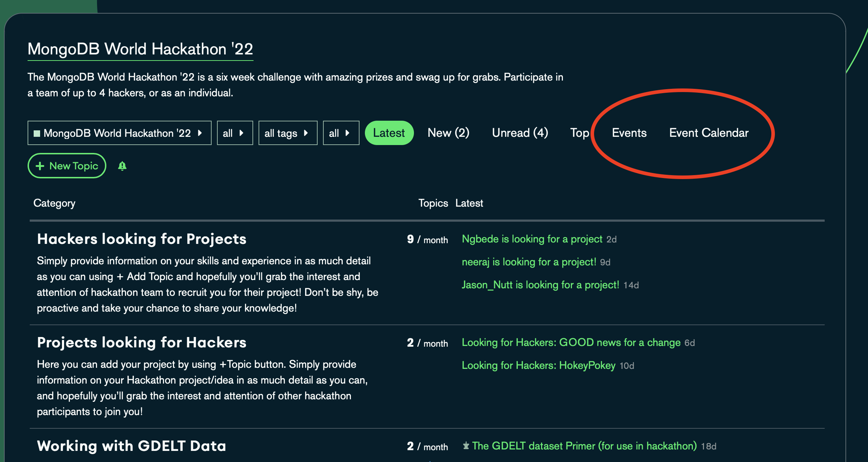Open the Unread (4) tab
The width and height of the screenshot is (868, 462).
click(520, 133)
